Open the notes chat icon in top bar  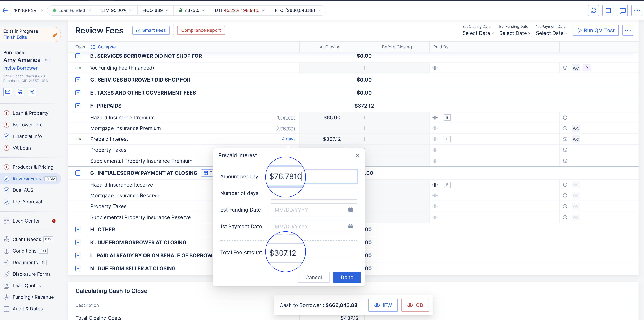622,10
